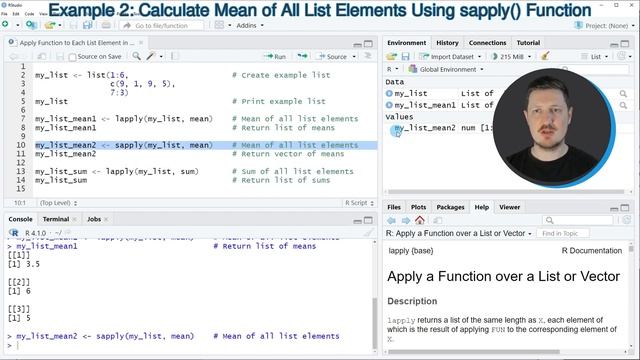The width and height of the screenshot is (640, 360).
Task: Click the Help search field
Action: 578,220
